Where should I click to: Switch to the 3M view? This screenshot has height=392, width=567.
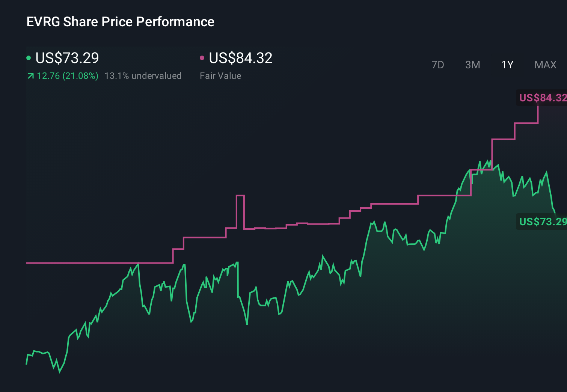click(x=472, y=65)
